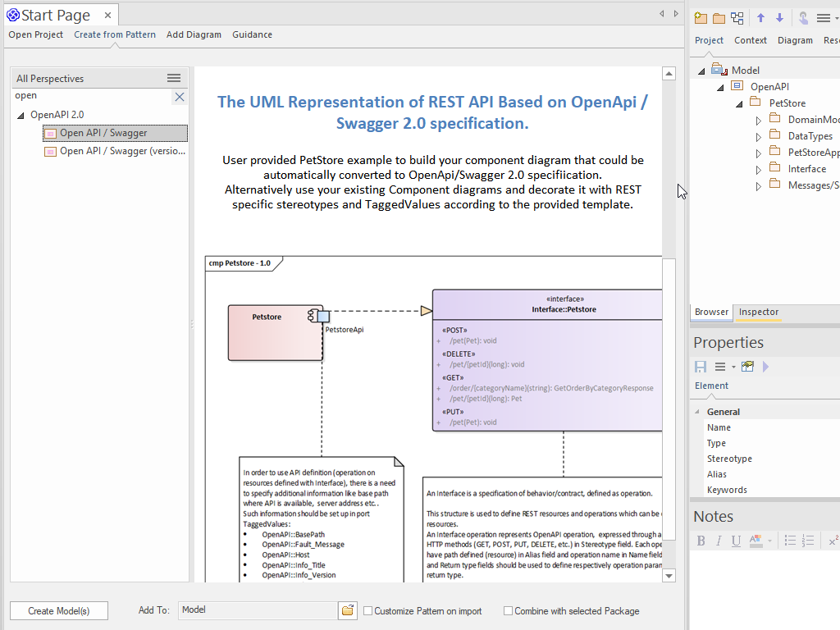Viewport: 840px width, 630px height.
Task: Show next tab with right arrow
Action: [676, 13]
